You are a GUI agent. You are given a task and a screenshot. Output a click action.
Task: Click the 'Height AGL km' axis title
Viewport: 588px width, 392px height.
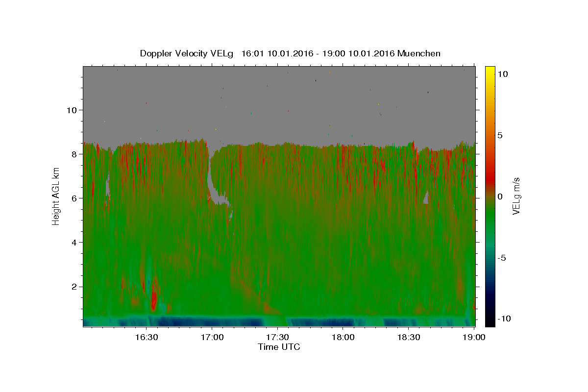pyautogui.click(x=56, y=196)
